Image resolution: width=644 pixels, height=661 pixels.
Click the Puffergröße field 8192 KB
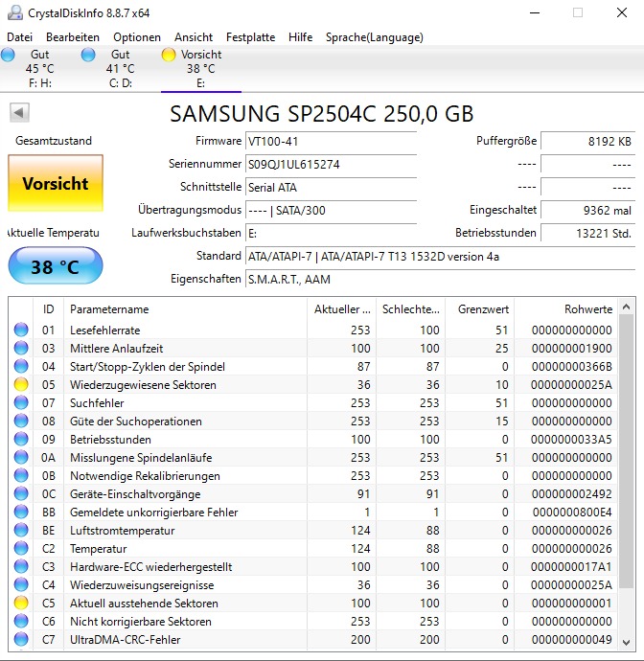click(587, 141)
